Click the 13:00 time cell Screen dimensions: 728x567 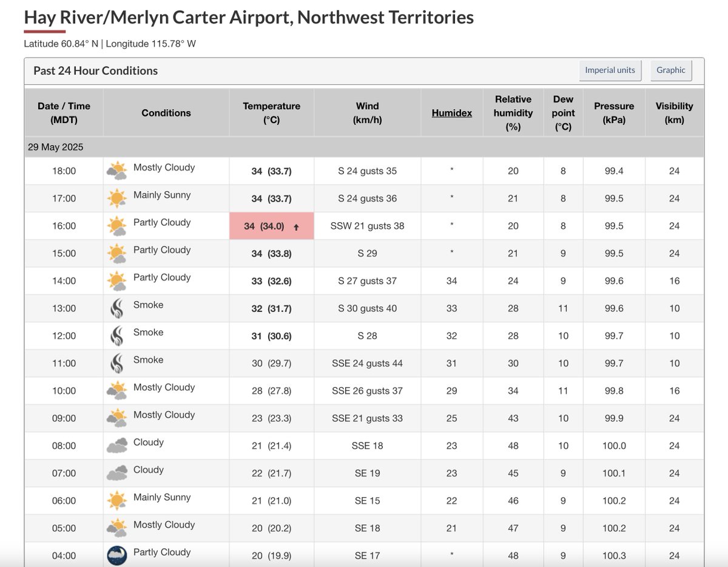[64, 308]
